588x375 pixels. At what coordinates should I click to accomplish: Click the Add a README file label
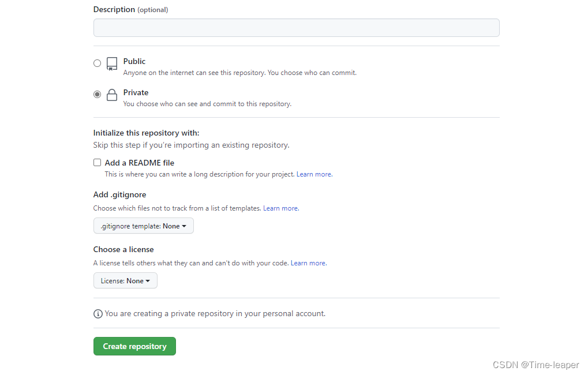coord(140,163)
